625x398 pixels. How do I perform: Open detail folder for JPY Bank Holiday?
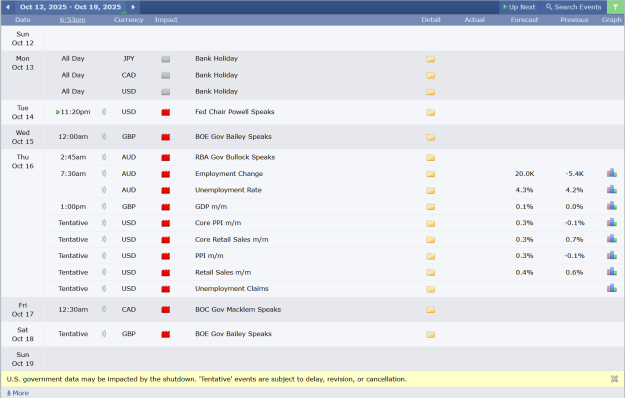pyautogui.click(x=430, y=59)
